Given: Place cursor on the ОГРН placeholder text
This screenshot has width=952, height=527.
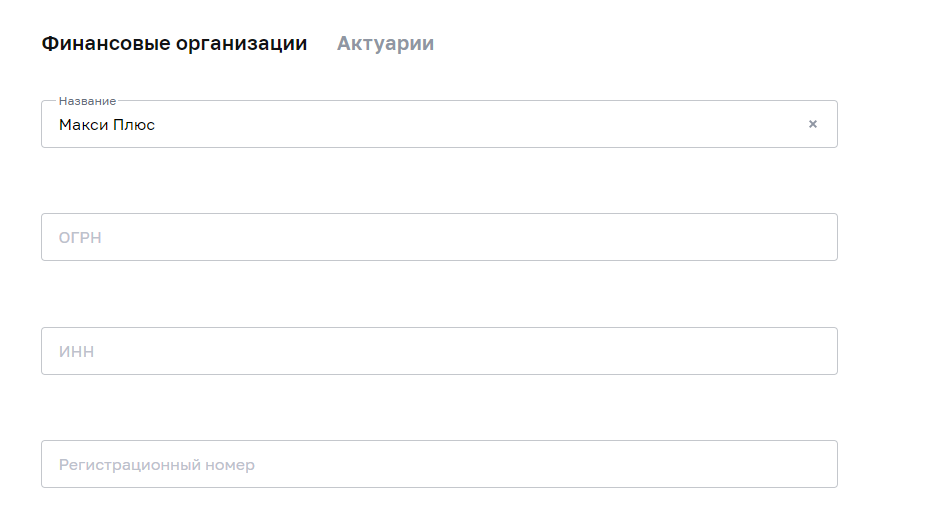Looking at the screenshot, I should pos(80,238).
